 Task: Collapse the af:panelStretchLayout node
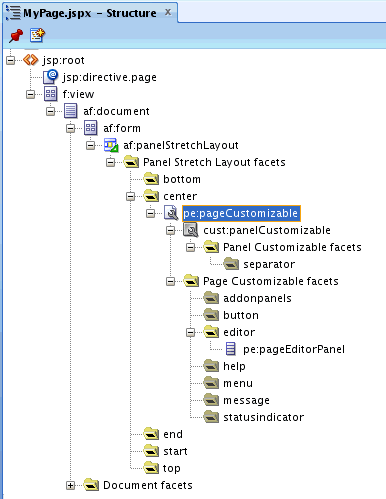point(91,145)
